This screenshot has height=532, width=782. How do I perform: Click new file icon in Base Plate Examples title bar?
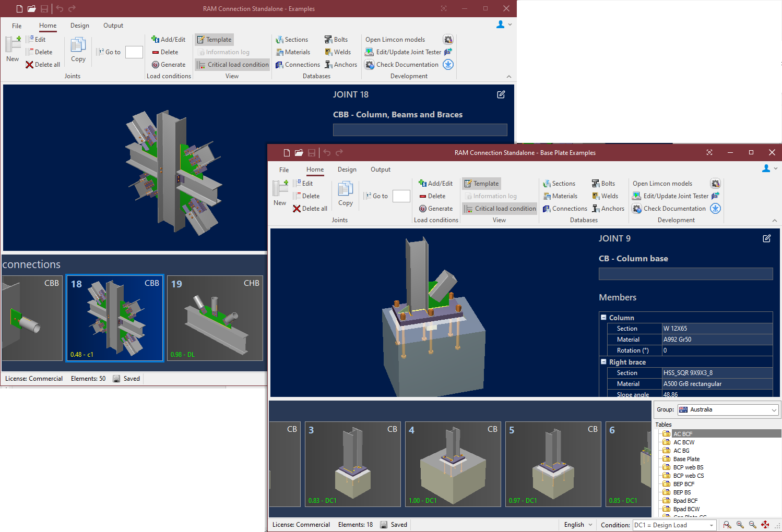[287, 153]
